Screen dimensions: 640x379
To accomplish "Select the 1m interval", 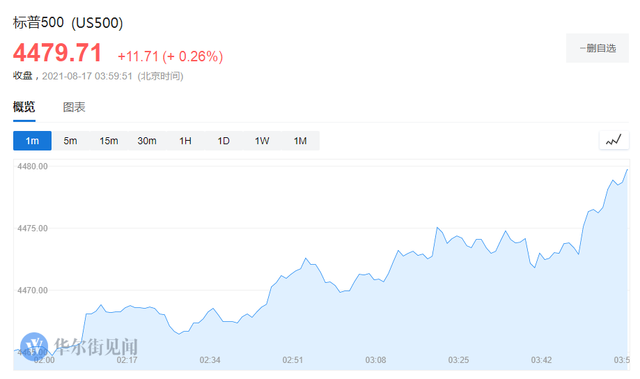I will [32, 141].
